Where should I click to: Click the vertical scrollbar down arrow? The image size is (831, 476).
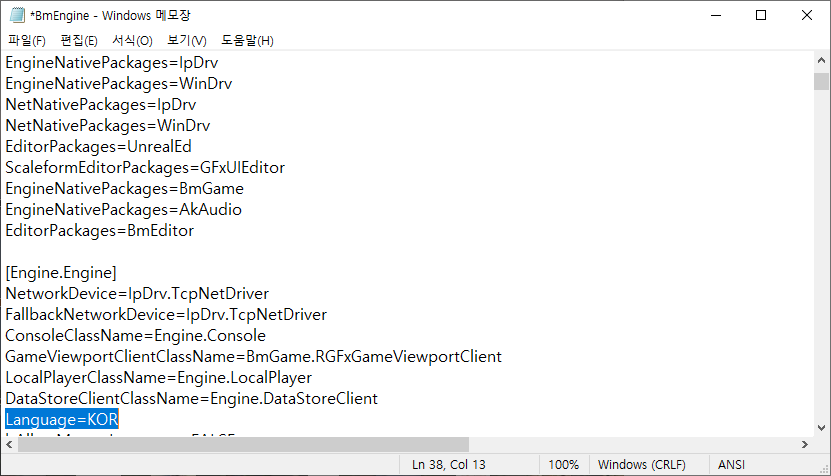(x=821, y=428)
